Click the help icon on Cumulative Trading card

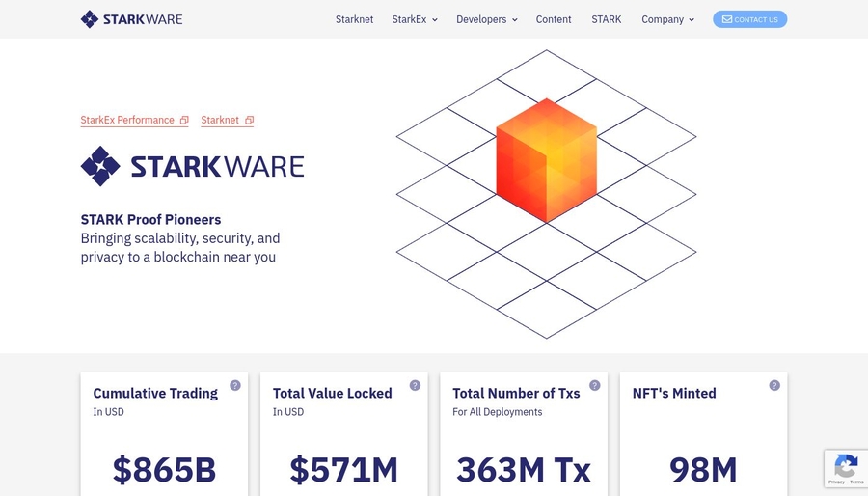235,385
